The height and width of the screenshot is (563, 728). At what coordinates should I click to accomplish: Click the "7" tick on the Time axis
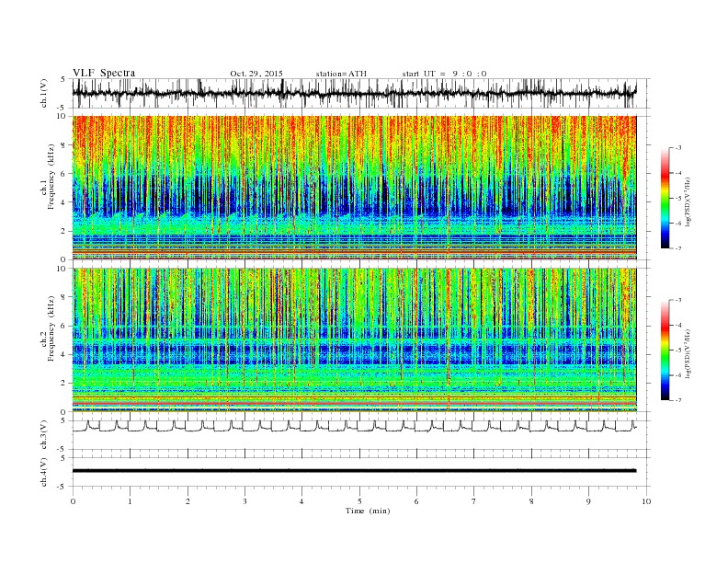tap(474, 501)
